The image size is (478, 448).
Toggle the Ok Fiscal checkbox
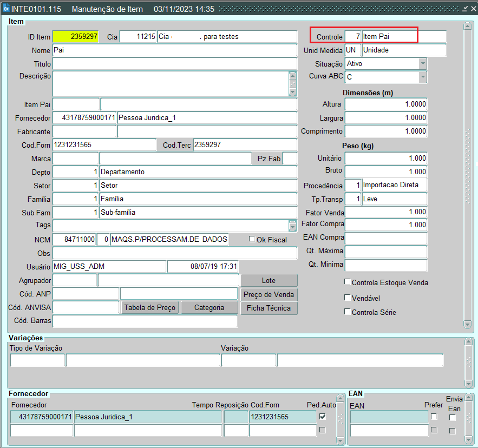click(x=252, y=239)
